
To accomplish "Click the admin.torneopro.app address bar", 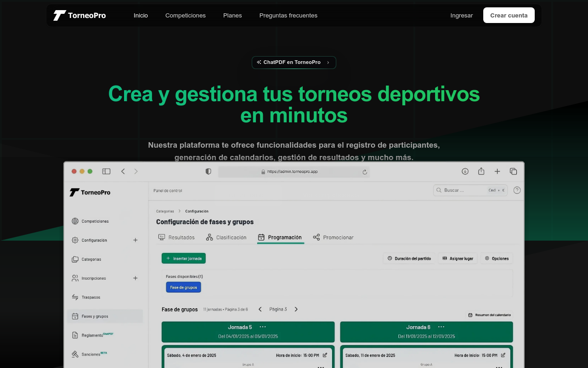I will coord(294,172).
